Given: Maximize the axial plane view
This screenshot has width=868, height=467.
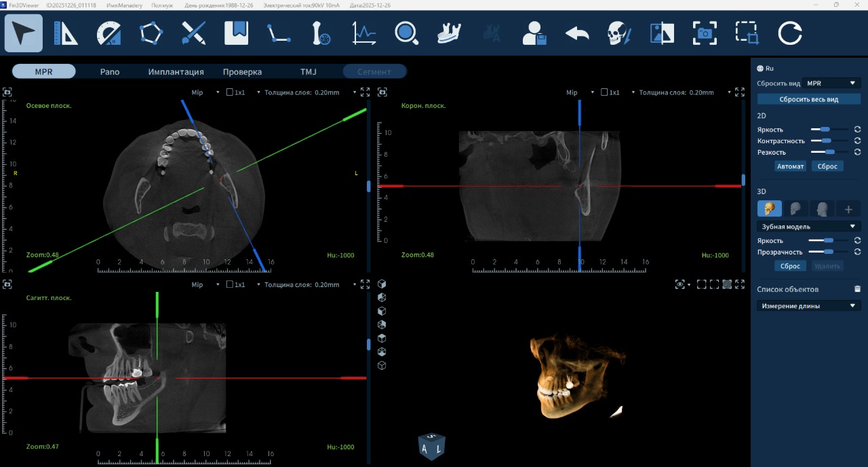Looking at the screenshot, I should click(x=365, y=92).
